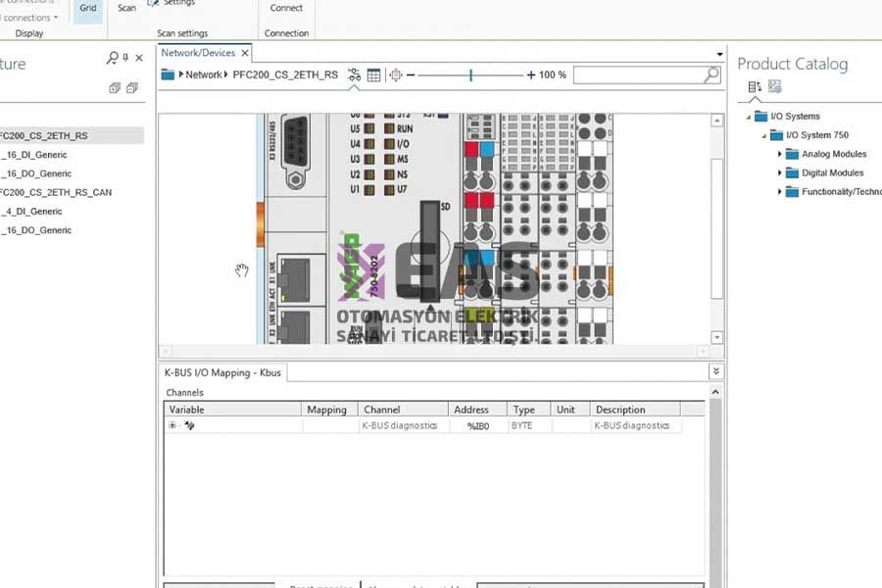This screenshot has height=588, width=882.
Task: Expand the arrow before Network breadcrumb
Action: pos(181,74)
